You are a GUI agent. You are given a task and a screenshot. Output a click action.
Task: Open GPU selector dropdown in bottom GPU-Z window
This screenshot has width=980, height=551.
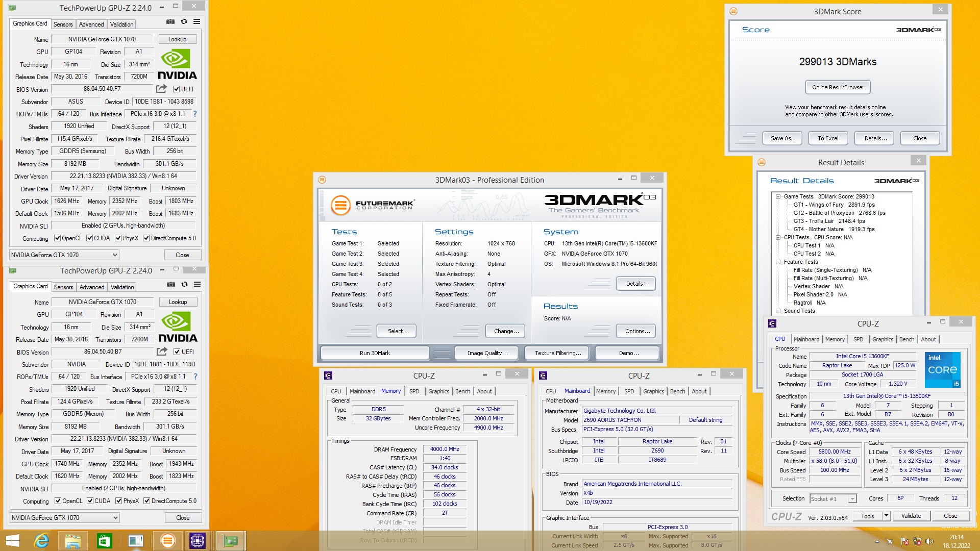[65, 518]
